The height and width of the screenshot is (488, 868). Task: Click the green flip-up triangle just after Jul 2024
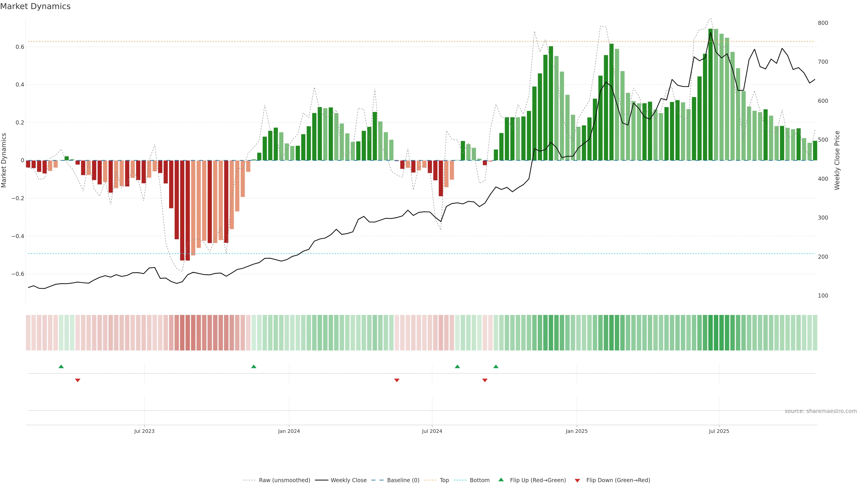click(x=457, y=366)
